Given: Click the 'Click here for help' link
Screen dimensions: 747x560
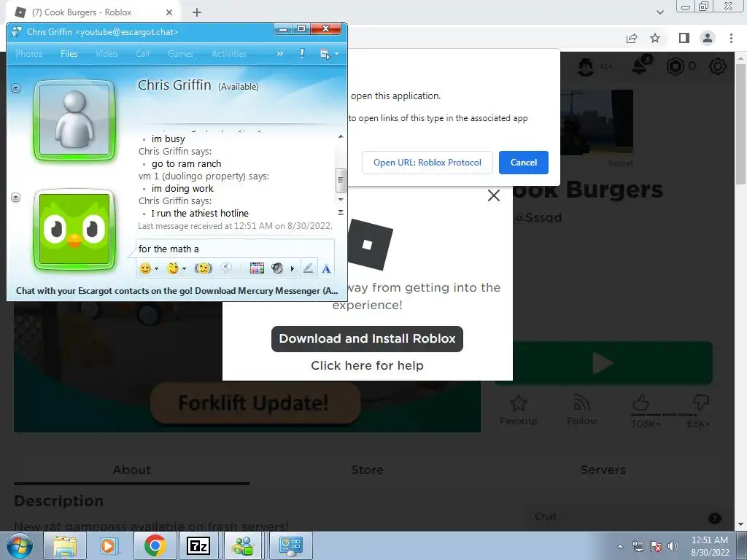Looking at the screenshot, I should 368,365.
